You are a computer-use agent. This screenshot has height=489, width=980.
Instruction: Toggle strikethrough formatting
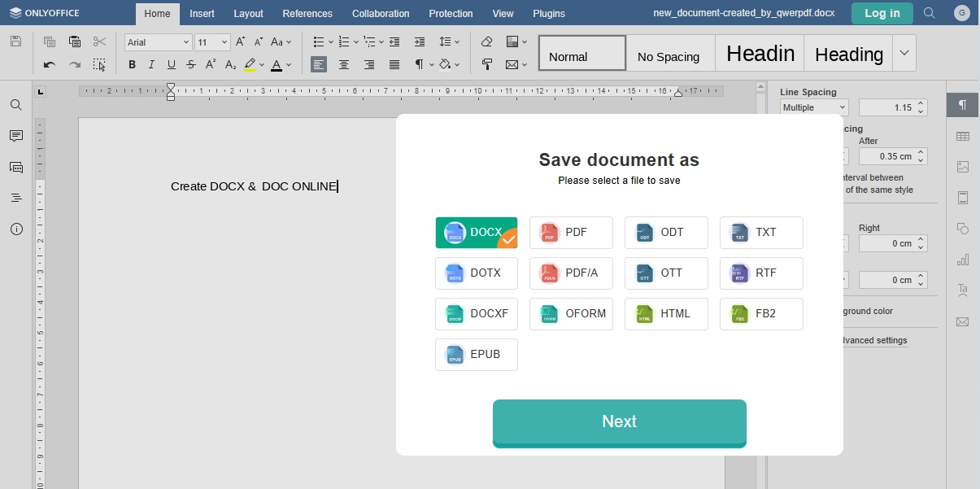coord(190,64)
